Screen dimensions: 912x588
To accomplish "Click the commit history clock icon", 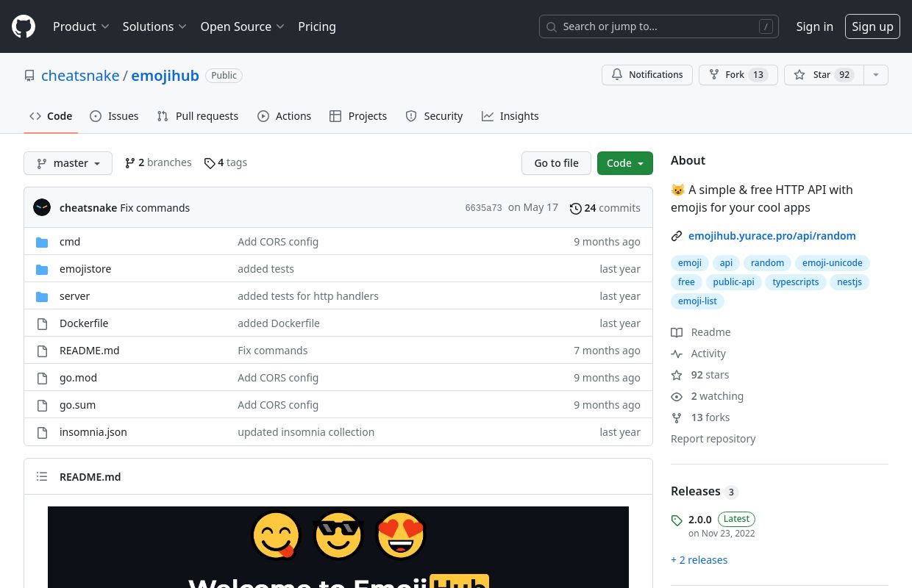I will tap(576, 208).
